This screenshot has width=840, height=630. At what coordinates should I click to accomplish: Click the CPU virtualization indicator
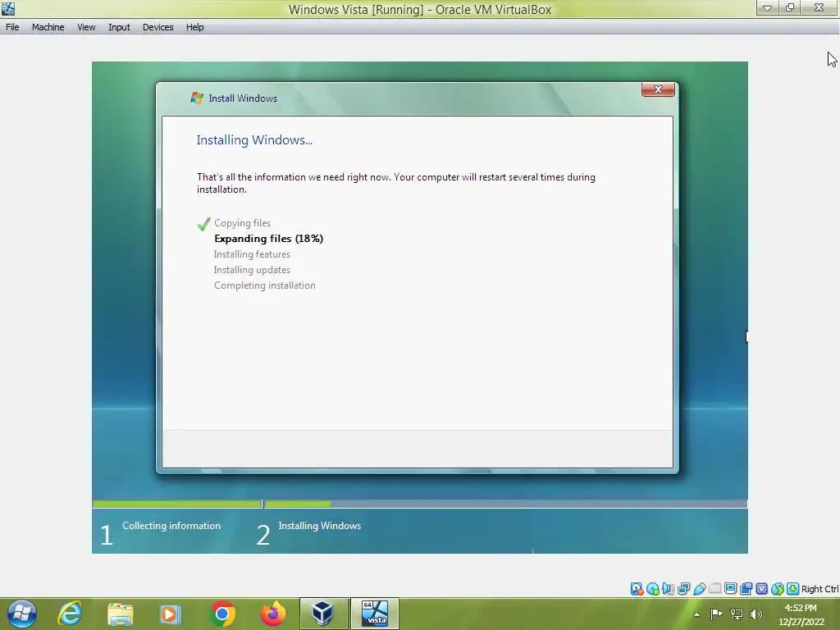click(762, 589)
